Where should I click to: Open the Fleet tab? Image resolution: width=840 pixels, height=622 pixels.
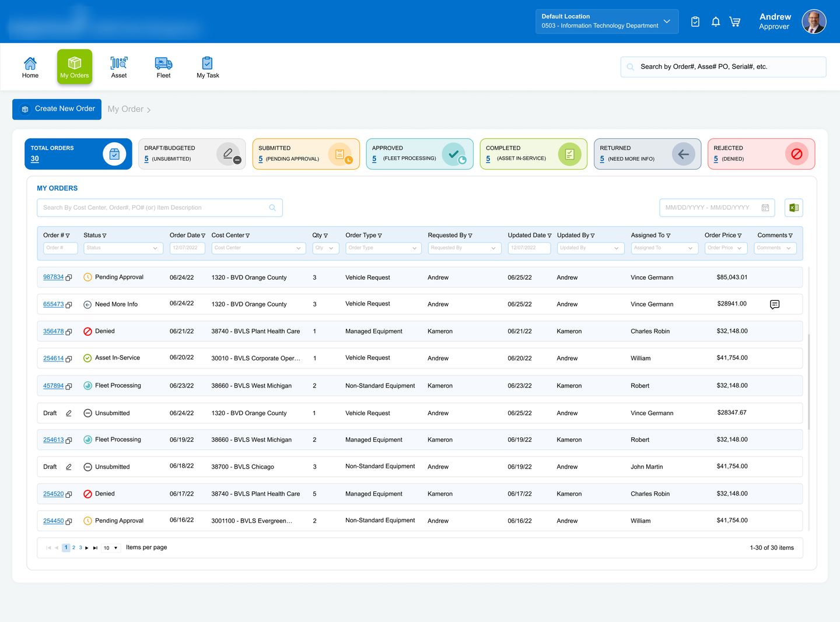coord(163,67)
